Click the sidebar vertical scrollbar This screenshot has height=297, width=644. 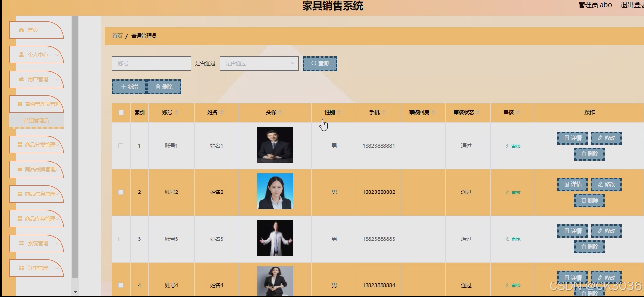coord(75,147)
